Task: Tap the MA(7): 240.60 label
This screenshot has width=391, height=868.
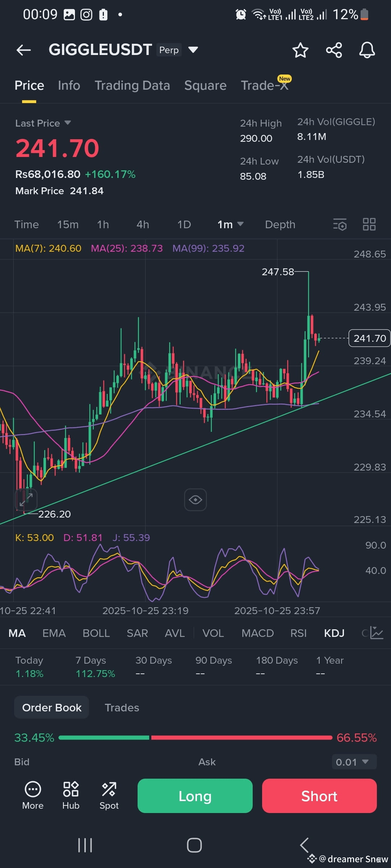Action: coord(48,248)
